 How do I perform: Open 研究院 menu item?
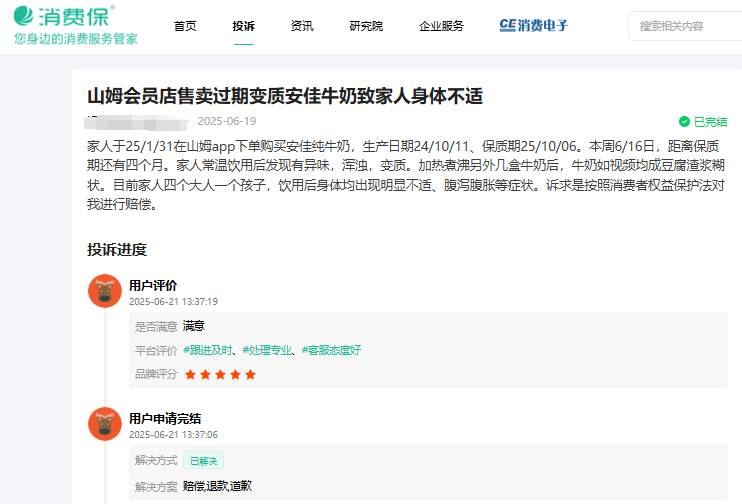click(x=366, y=26)
